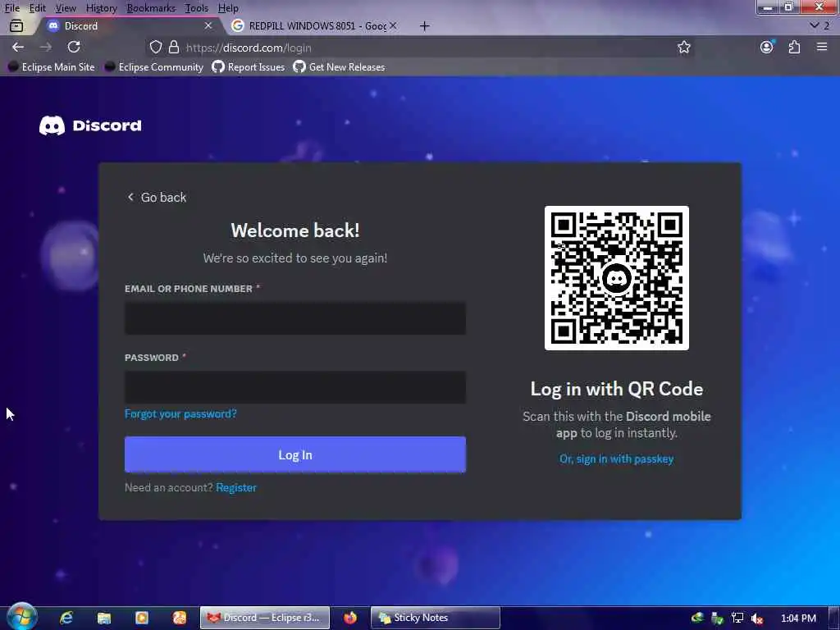Screen dimensions: 840x630
Task: Focus the Email or Phone Number field
Action: [295, 318]
